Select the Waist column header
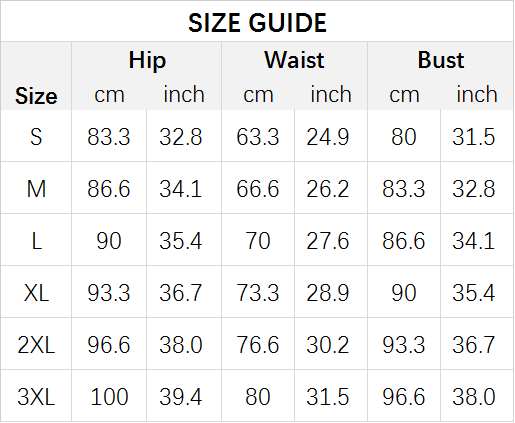Image resolution: width=515 pixels, height=423 pixels. click(294, 60)
